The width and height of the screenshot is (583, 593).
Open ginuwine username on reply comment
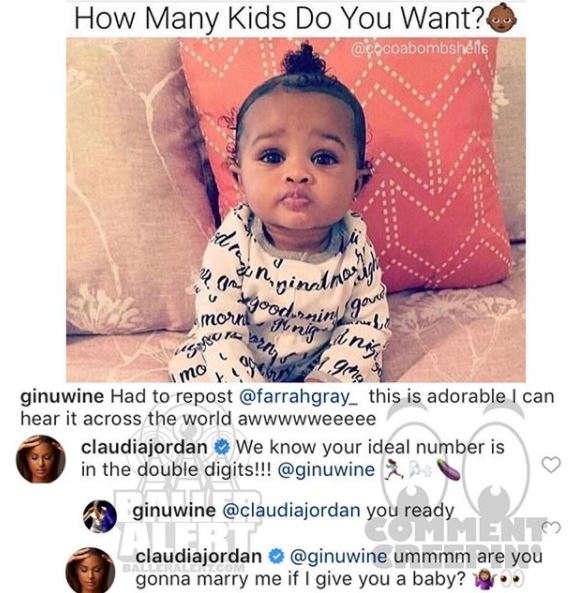pos(174,511)
